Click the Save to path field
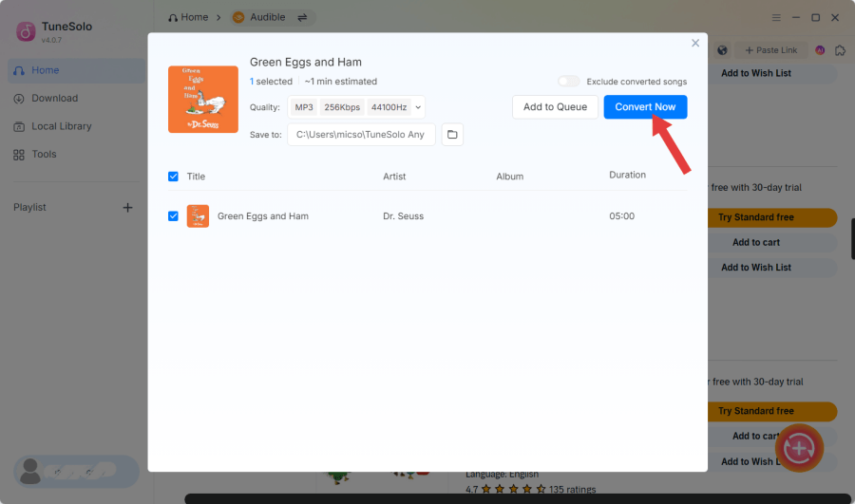Viewport: 855px width, 504px height. click(361, 135)
